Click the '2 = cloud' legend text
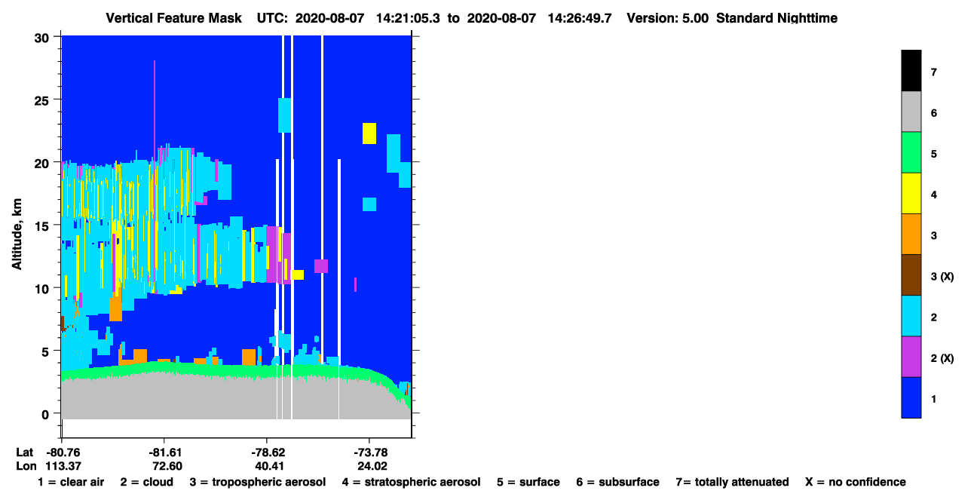This screenshot has height=503, width=980. click(146, 482)
